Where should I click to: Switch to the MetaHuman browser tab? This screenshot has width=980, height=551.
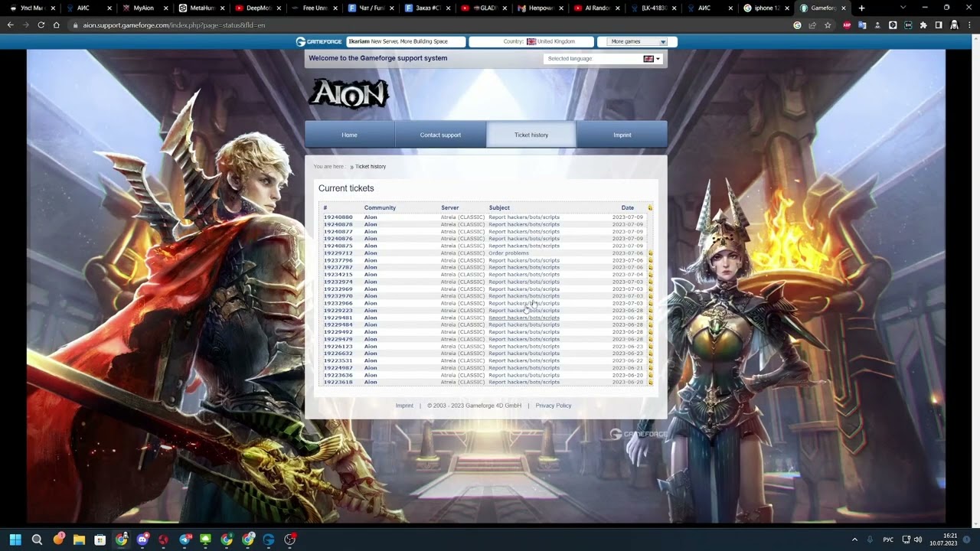point(202,8)
